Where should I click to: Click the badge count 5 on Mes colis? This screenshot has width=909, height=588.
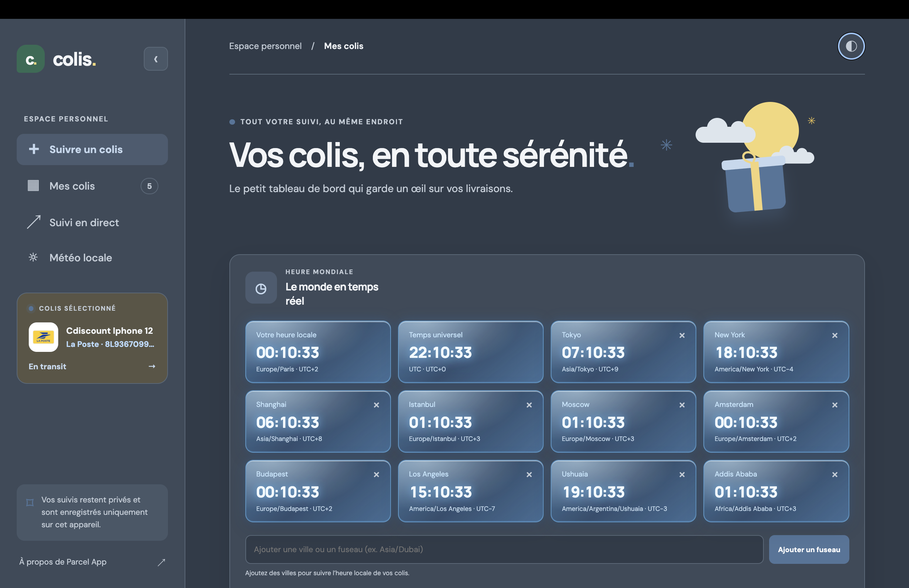pos(149,186)
